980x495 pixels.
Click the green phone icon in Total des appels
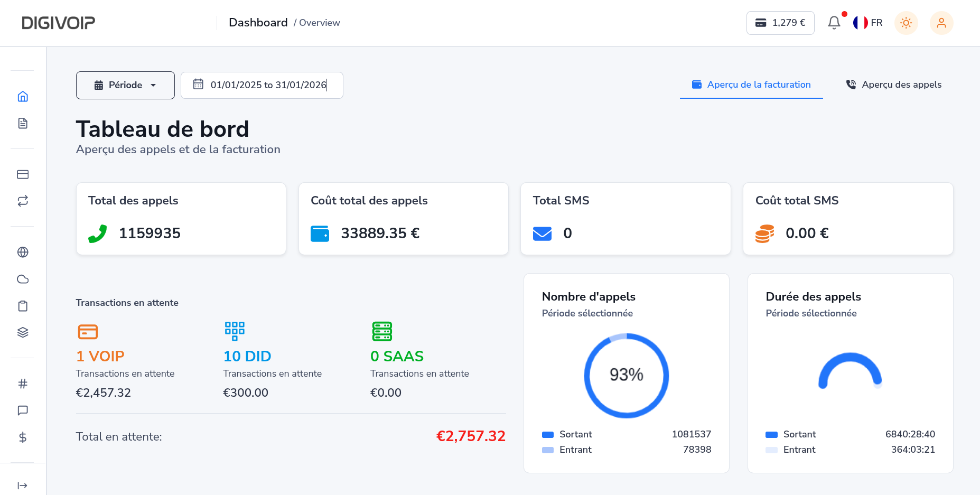98,234
